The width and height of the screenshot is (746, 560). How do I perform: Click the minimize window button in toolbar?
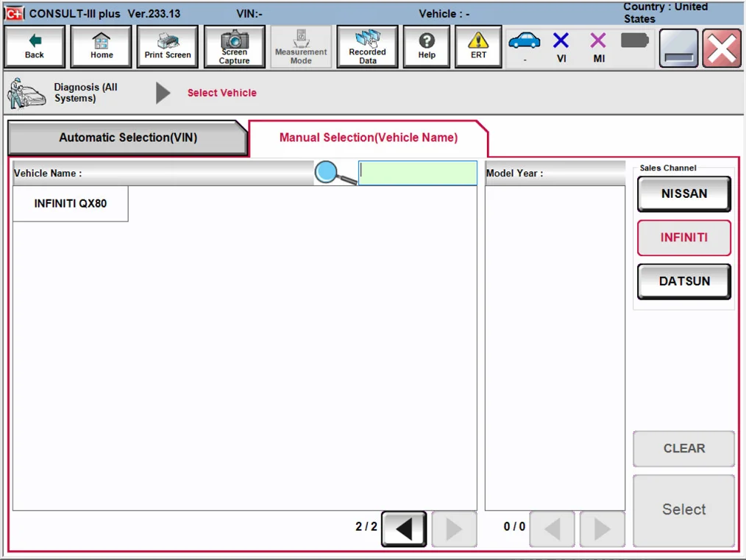point(678,49)
